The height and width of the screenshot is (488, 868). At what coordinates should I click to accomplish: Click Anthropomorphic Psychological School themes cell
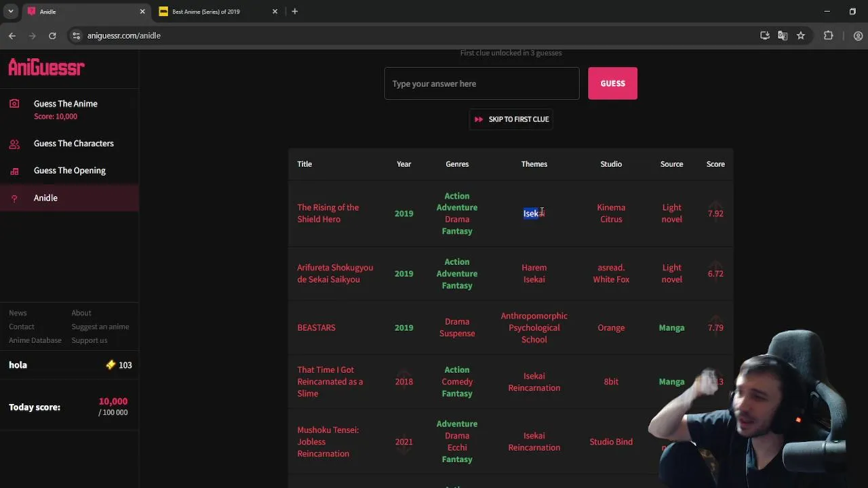(x=534, y=328)
